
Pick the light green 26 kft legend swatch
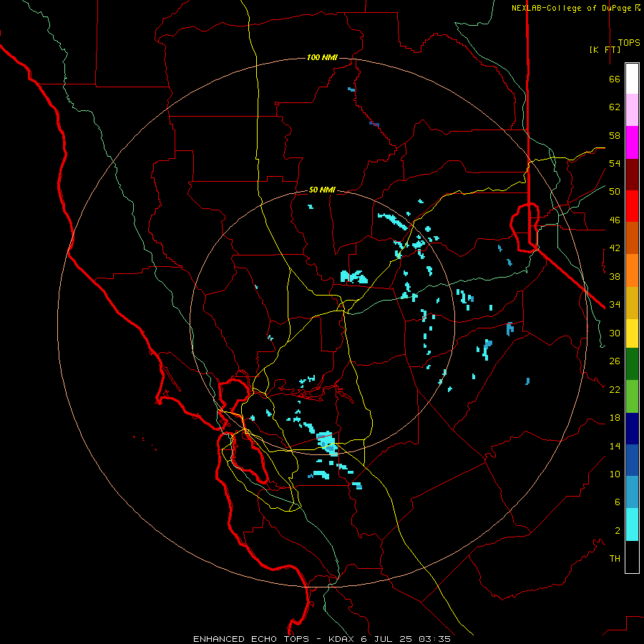632,396
